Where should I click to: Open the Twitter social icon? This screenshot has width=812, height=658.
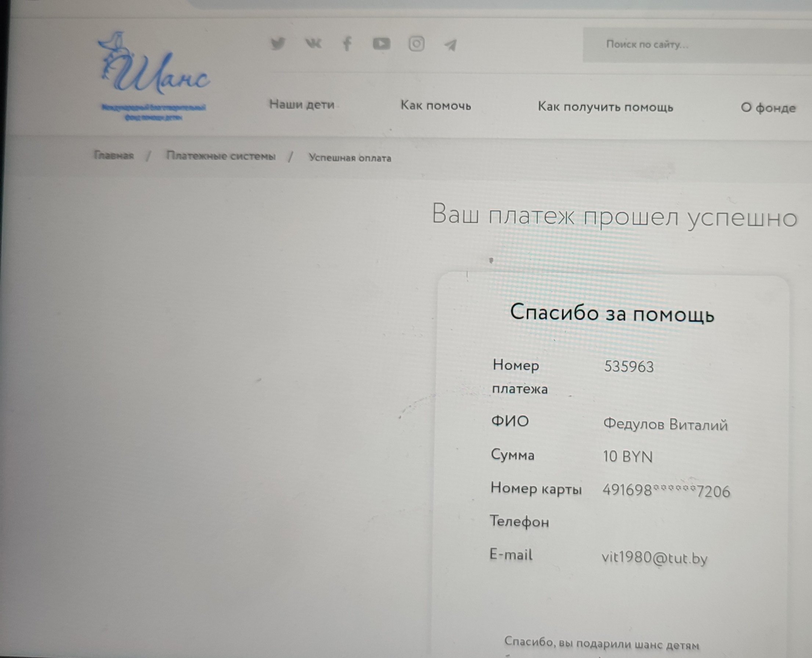click(x=278, y=44)
